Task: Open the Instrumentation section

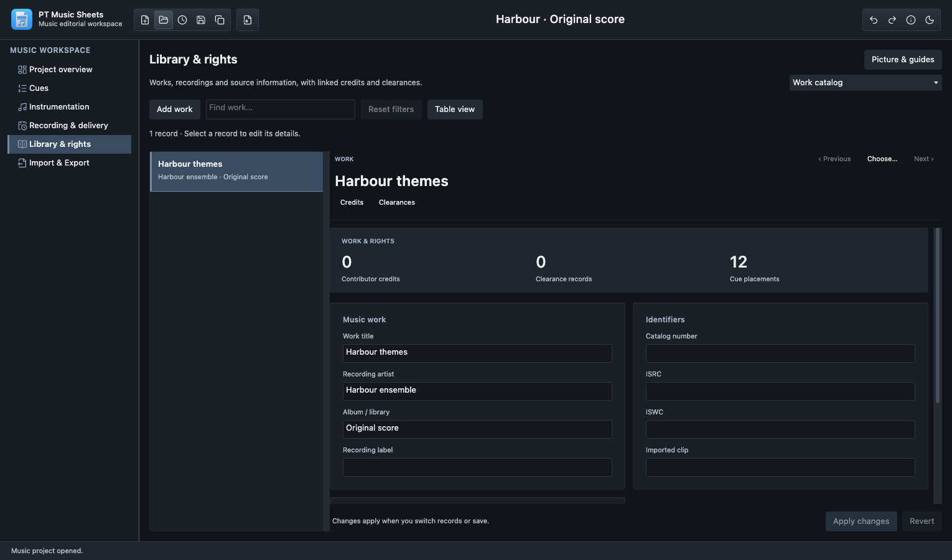Action: (70, 107)
